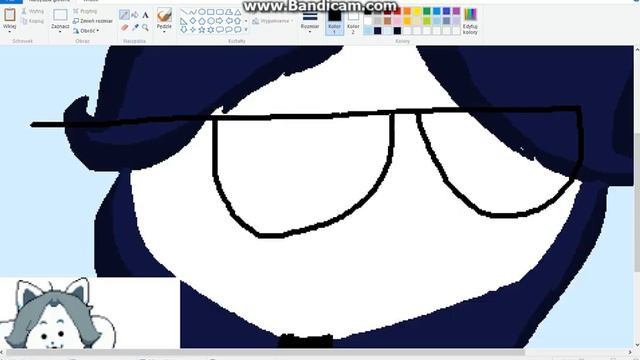Choose the rounded rectangular callout shape
This screenshot has width=640, height=360.
click(x=220, y=29)
